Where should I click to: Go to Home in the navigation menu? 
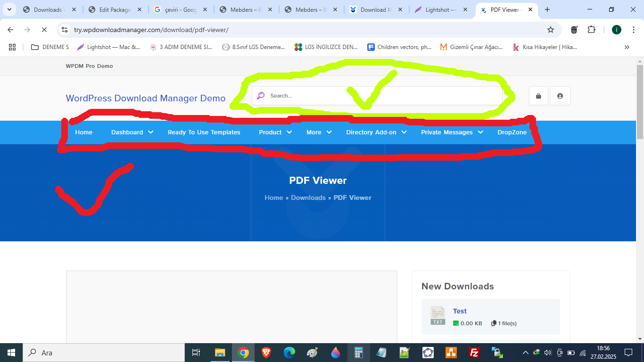pos(84,132)
